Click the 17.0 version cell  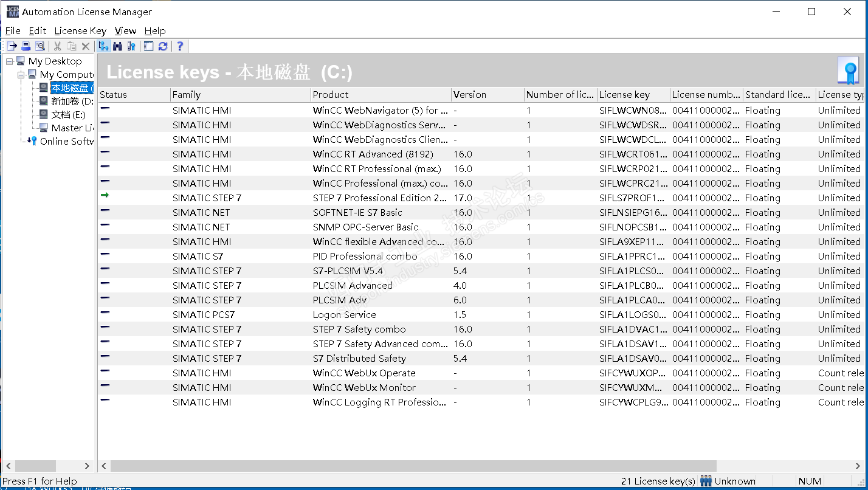click(463, 198)
